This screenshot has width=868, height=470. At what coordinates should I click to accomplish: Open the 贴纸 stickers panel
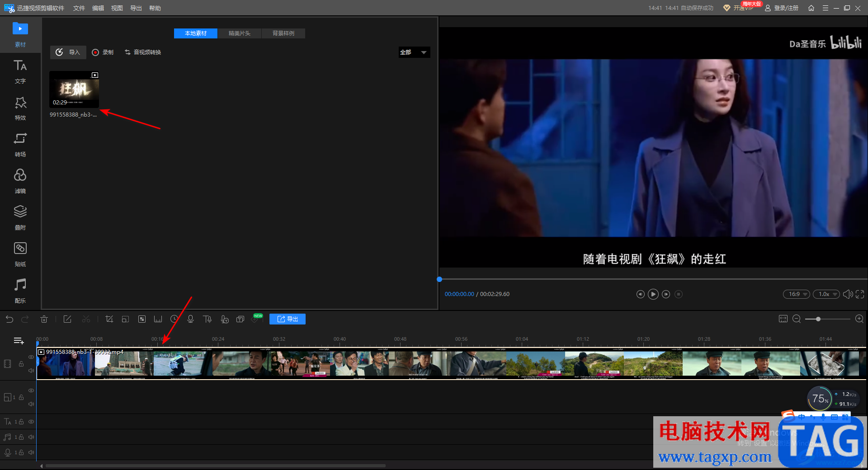point(20,254)
